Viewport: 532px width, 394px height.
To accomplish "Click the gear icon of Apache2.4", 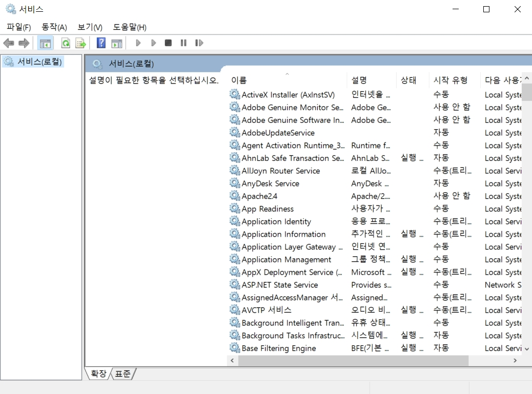I will tap(234, 196).
